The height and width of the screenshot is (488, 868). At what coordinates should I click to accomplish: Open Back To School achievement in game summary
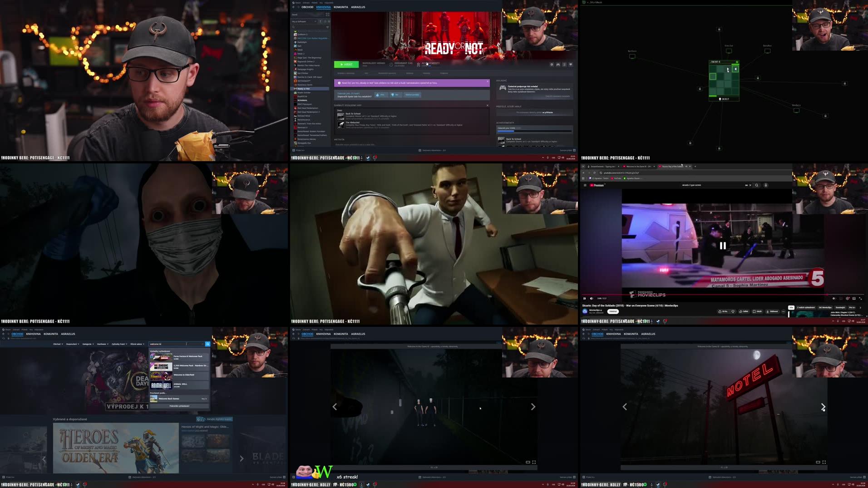[x=368, y=116]
